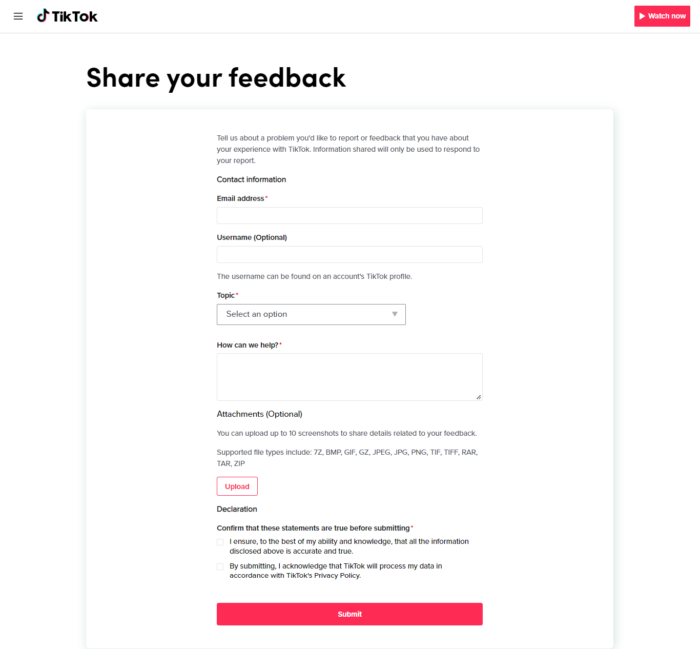Click the 'Email address' field label
This screenshot has width=700, height=649.
click(241, 198)
